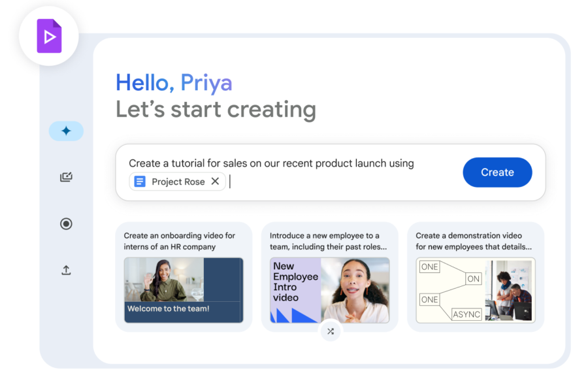Select the Project Rose file chip
Image resolution: width=588 pixels, height=392 pixels.
click(177, 181)
